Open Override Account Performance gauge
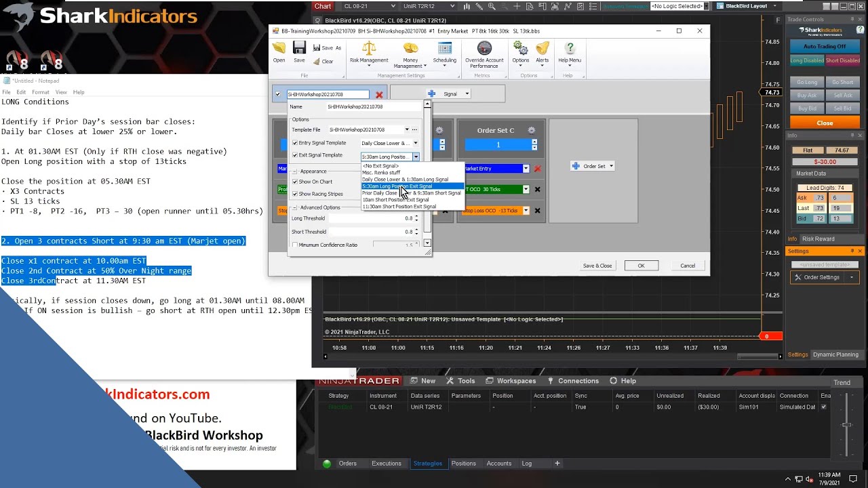This screenshot has height=488, width=868. click(484, 54)
